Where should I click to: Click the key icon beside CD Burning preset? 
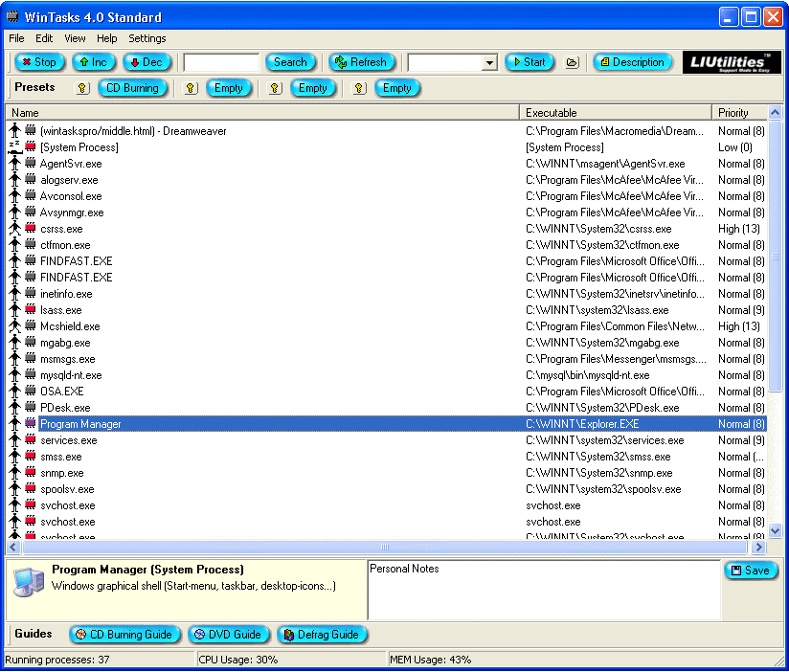pyautogui.click(x=82, y=88)
